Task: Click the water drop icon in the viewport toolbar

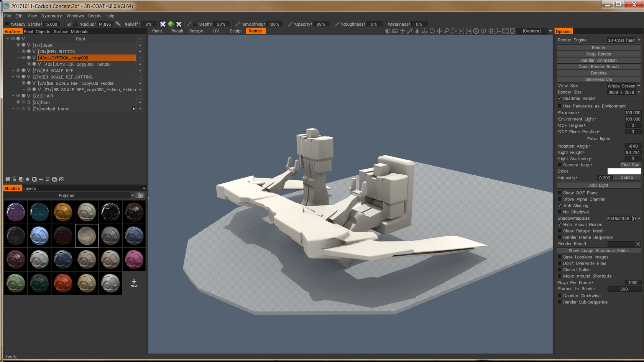Action: [x=417, y=31]
